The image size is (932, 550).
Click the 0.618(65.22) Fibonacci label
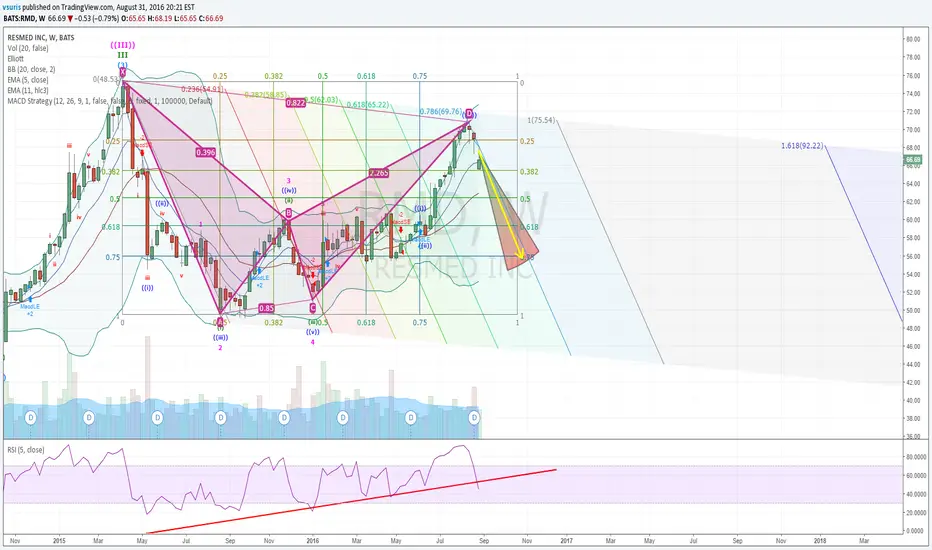368,105
